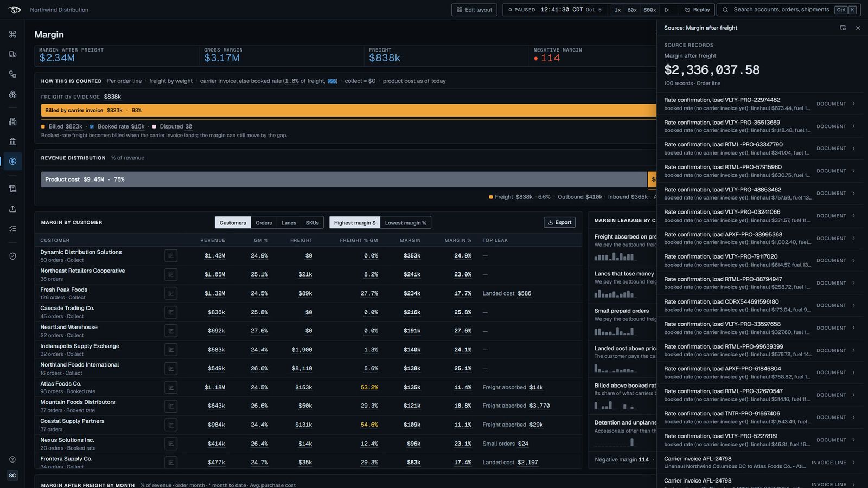Open the scroll document icon in the sidebar
This screenshot has height=488, width=868.
(x=12, y=189)
